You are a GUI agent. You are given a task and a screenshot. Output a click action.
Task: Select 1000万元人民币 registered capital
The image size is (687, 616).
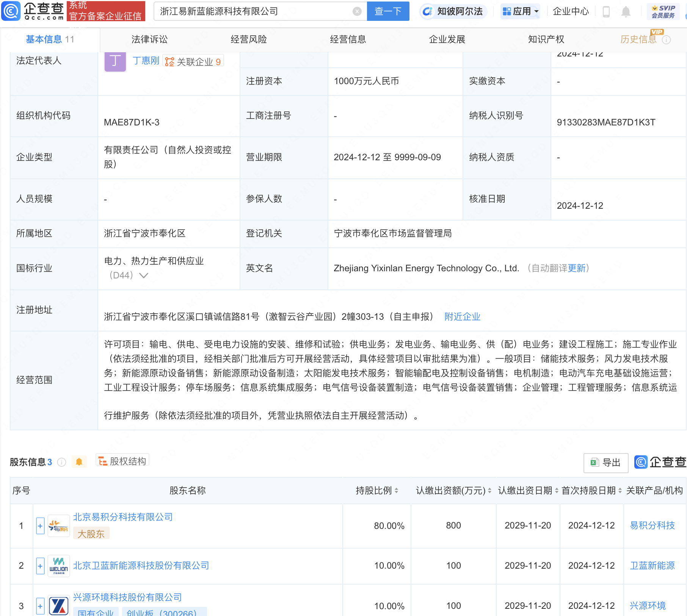click(x=366, y=81)
